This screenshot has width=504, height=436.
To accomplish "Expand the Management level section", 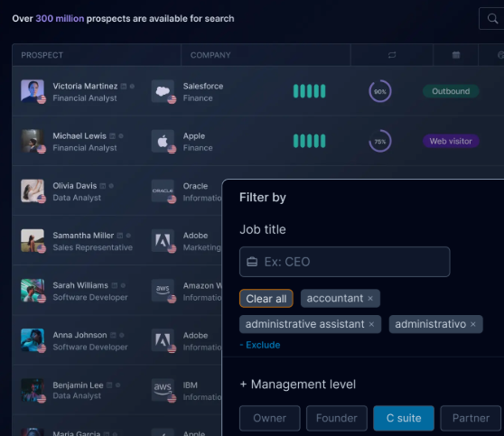I will tap(298, 385).
